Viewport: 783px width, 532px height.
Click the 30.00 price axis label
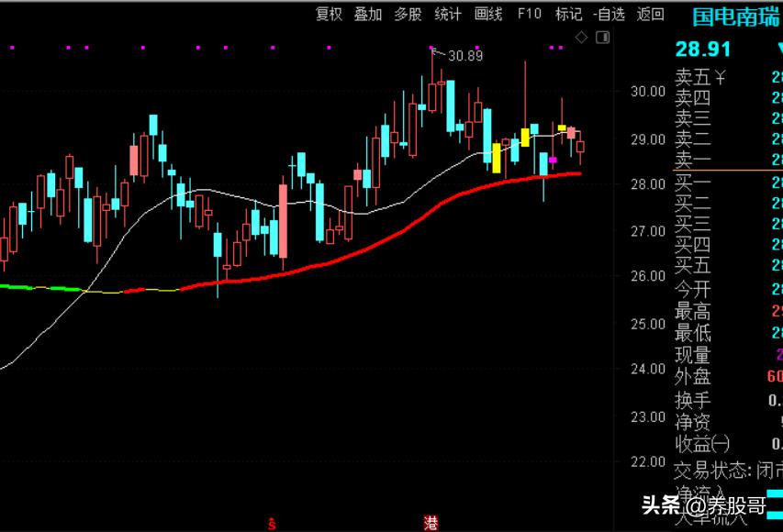648,92
